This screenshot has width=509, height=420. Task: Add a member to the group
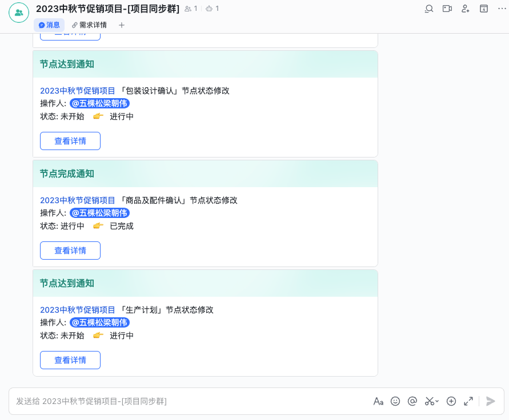(466, 9)
